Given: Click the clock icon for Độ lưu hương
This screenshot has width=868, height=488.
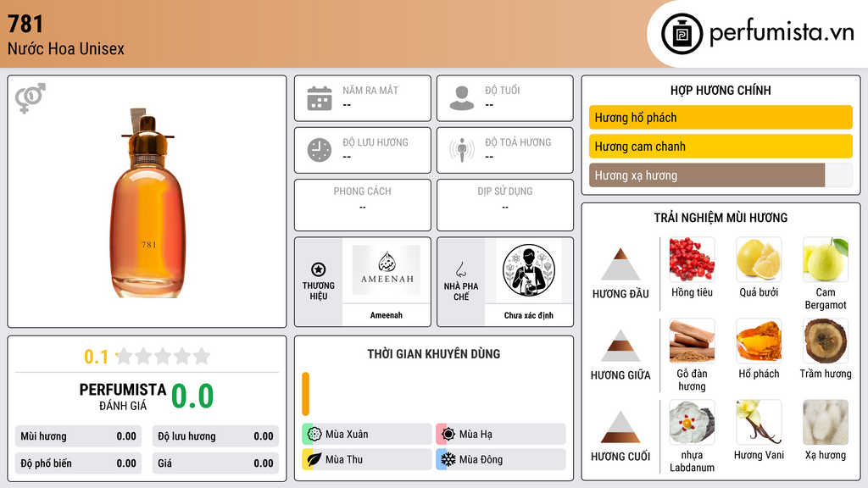Looking at the screenshot, I should (x=320, y=150).
